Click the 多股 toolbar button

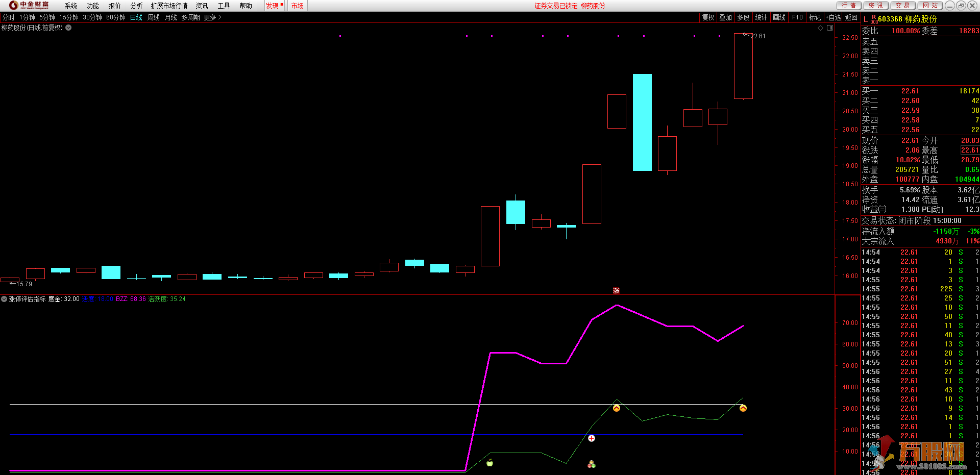(744, 17)
